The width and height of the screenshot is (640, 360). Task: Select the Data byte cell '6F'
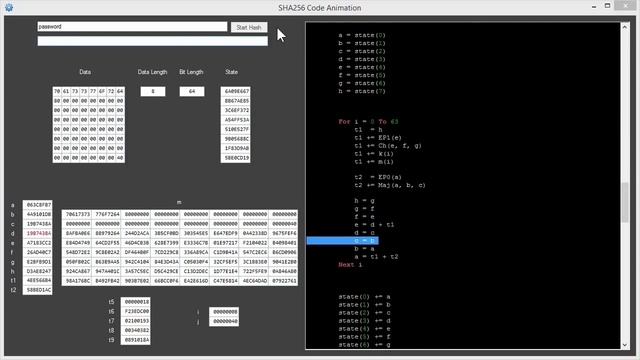[102, 91]
